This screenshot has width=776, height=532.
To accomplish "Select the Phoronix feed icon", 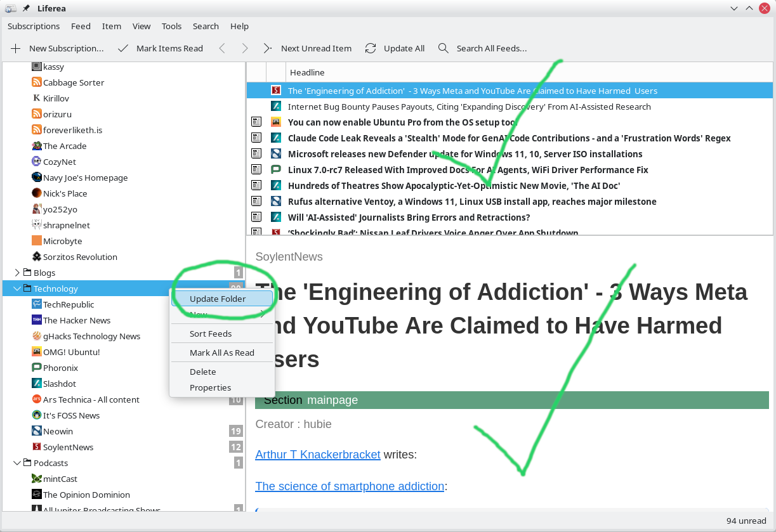I will (37, 368).
